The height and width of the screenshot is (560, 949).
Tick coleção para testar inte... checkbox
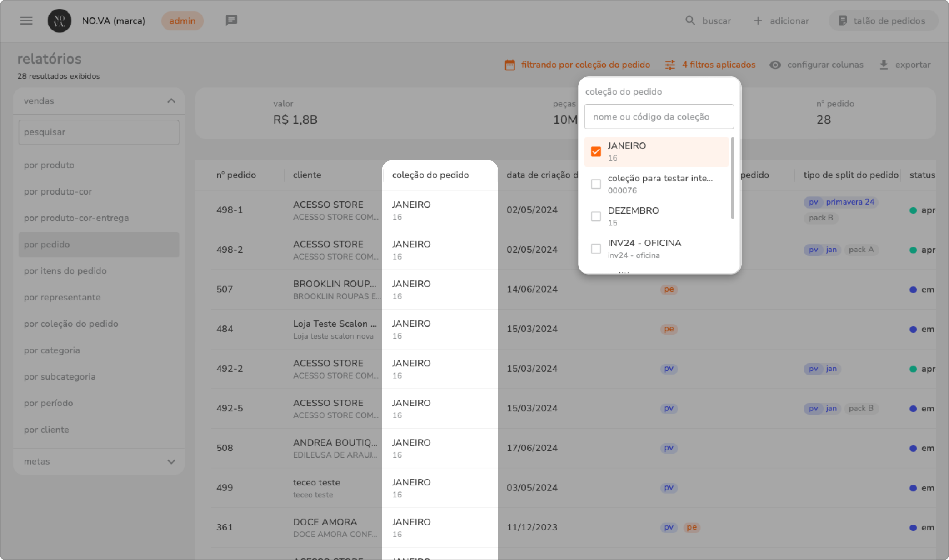coord(596,184)
